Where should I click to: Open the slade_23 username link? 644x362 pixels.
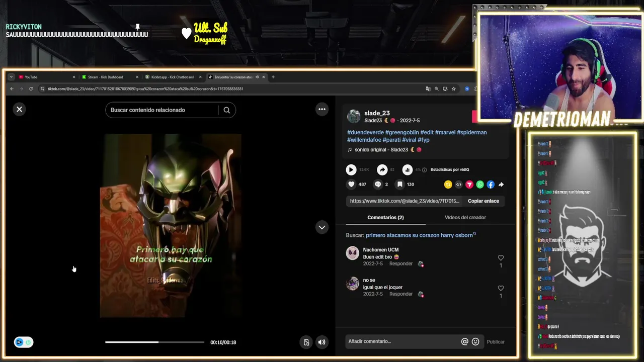point(377,113)
